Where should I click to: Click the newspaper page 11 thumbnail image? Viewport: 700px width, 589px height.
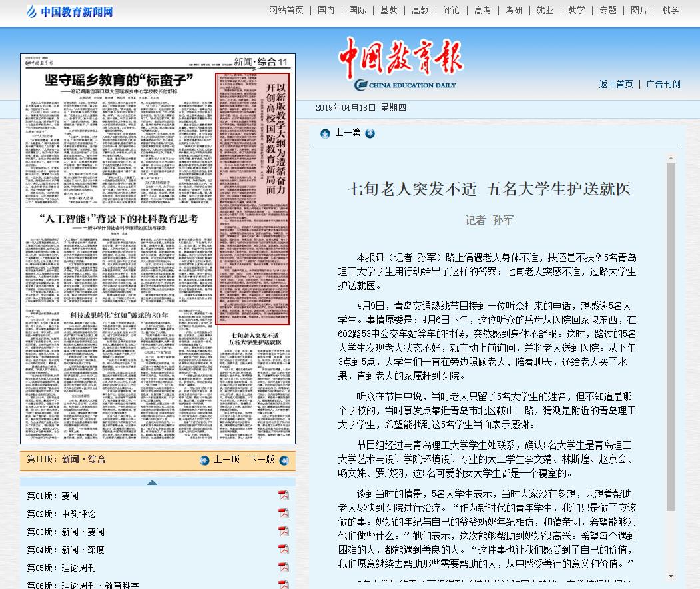pyautogui.click(x=158, y=248)
